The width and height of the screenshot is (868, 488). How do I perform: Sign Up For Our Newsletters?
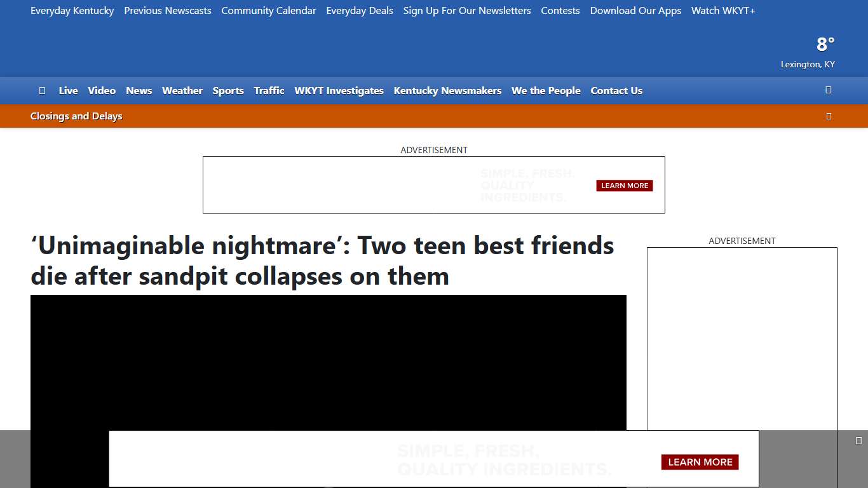coord(466,10)
